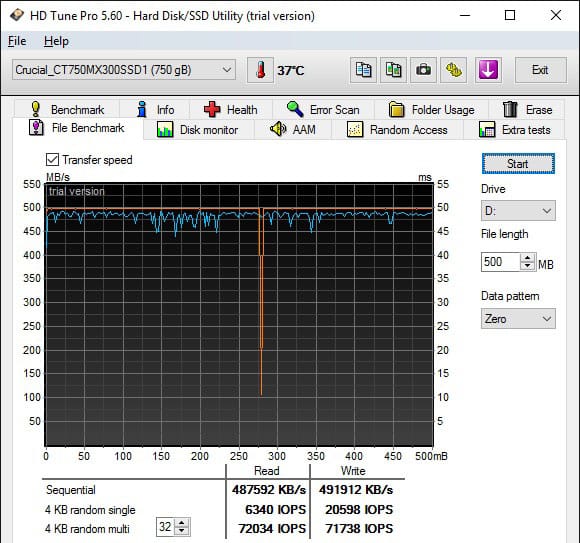The width and height of the screenshot is (580, 543).
Task: Save screenshot with the camera icon
Action: point(424,70)
